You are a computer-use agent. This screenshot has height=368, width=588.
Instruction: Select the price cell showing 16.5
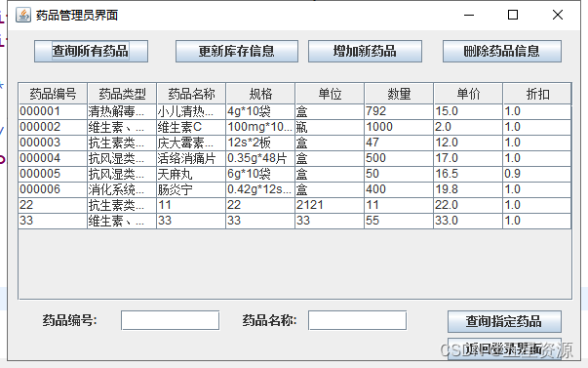(x=468, y=174)
